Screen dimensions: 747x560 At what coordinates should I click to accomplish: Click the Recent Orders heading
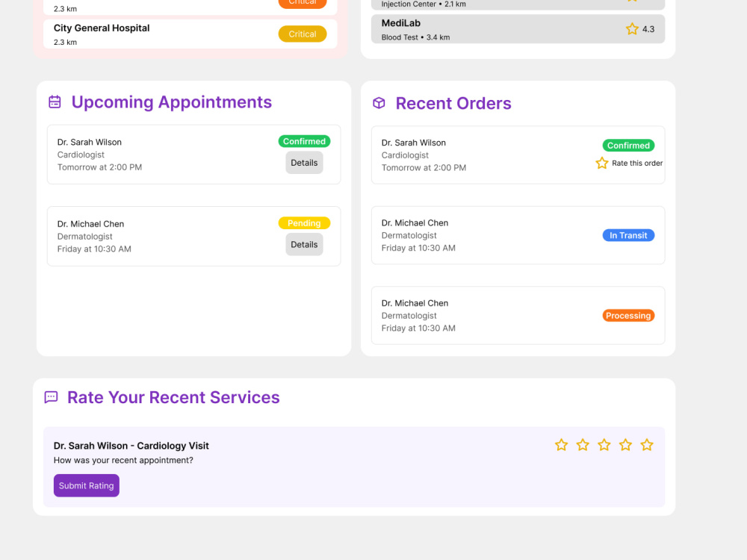(x=453, y=103)
